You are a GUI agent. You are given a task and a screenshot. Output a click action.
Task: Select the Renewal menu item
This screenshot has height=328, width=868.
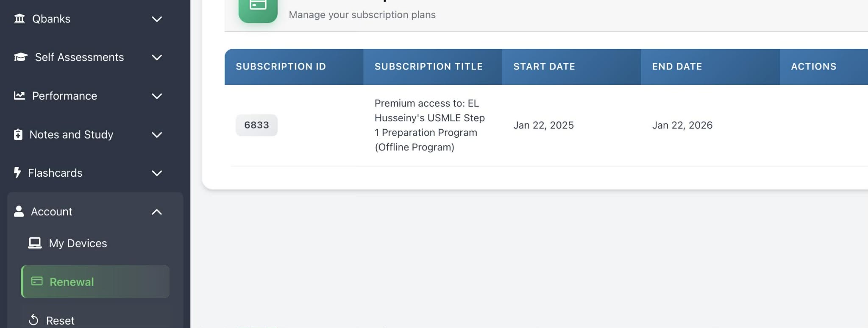(x=72, y=282)
